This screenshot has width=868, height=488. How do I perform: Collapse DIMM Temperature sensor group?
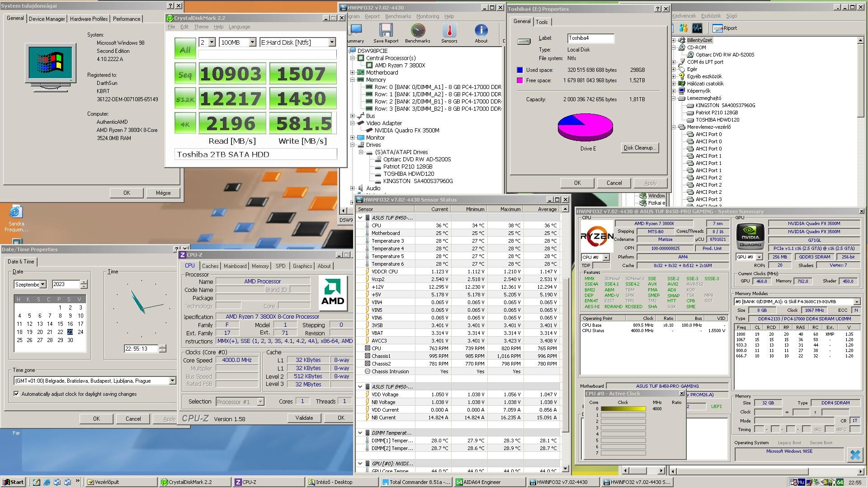360,432
